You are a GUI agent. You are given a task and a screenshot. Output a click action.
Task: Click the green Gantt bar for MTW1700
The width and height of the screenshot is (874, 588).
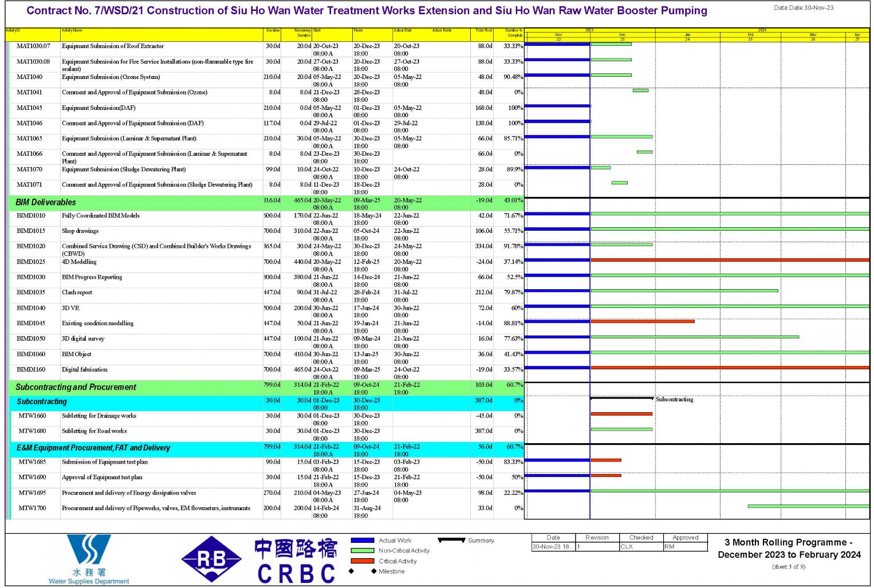(x=808, y=506)
